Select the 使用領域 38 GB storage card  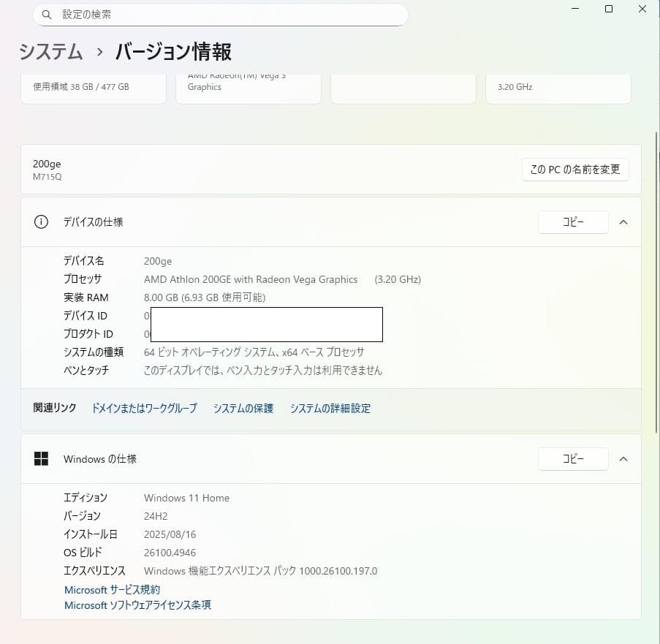click(x=93, y=86)
